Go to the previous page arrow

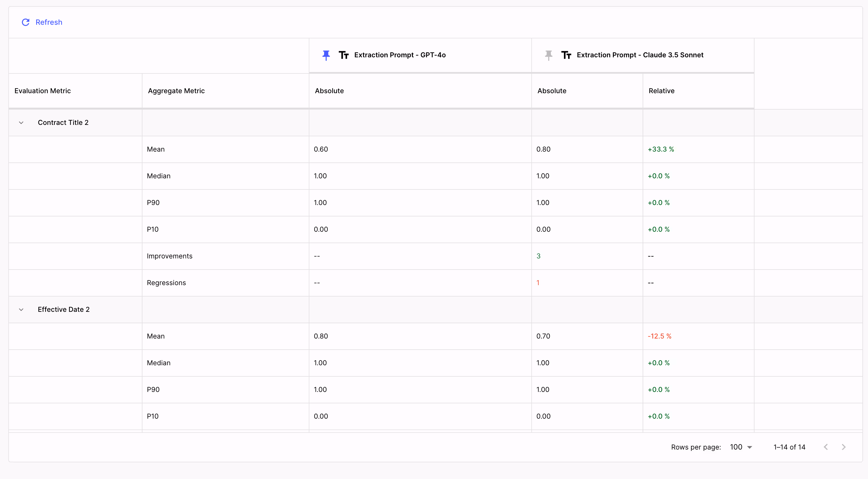[826, 447]
